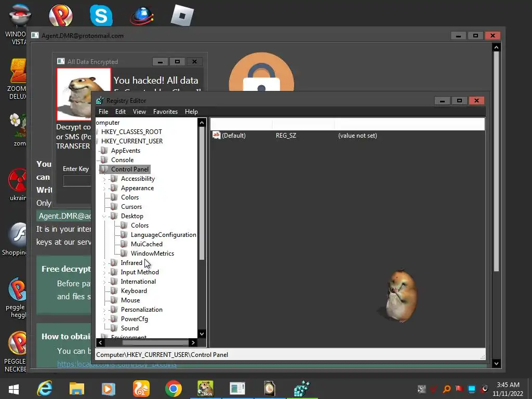Click the Appearance key folder icon
The image size is (532, 399).
pyautogui.click(x=114, y=188)
